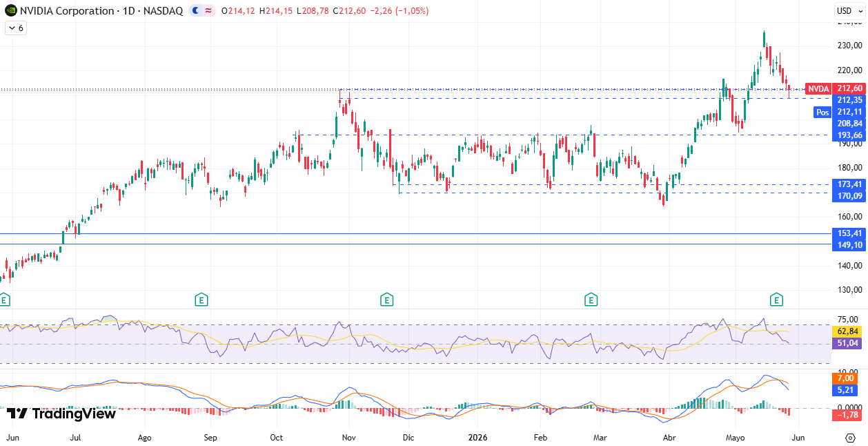Click the 212,11 position price tag
Image resolution: width=868 pixels, height=446 pixels.
[849, 112]
